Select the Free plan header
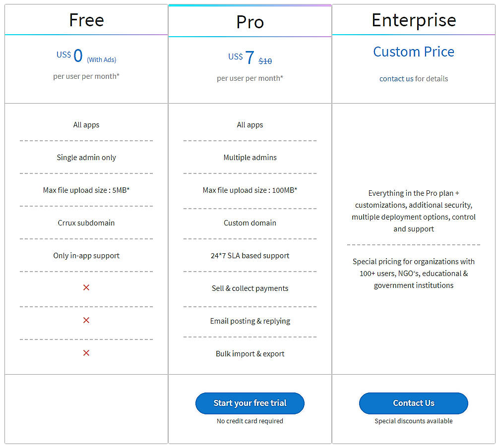 [x=86, y=20]
